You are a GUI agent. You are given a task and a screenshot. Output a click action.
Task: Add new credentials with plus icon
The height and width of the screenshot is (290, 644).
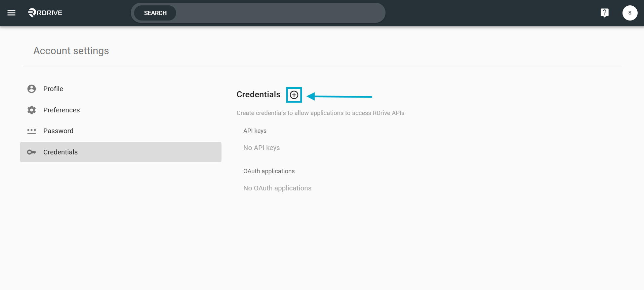point(294,95)
